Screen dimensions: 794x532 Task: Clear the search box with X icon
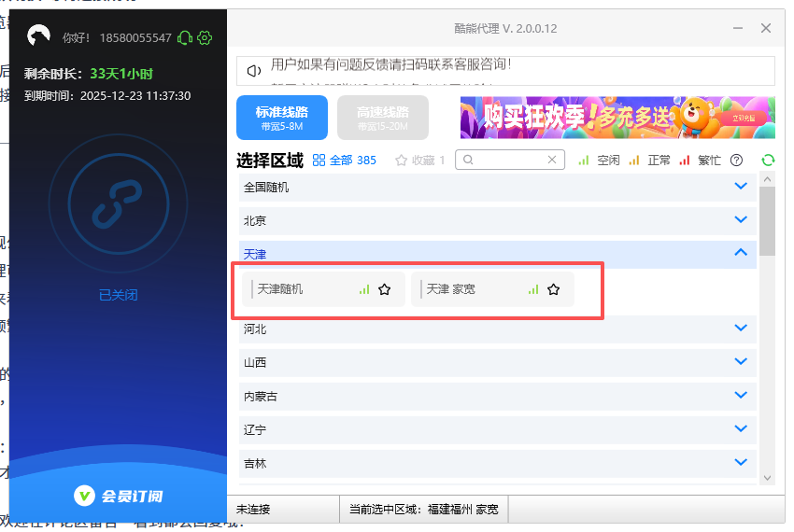pos(553,160)
